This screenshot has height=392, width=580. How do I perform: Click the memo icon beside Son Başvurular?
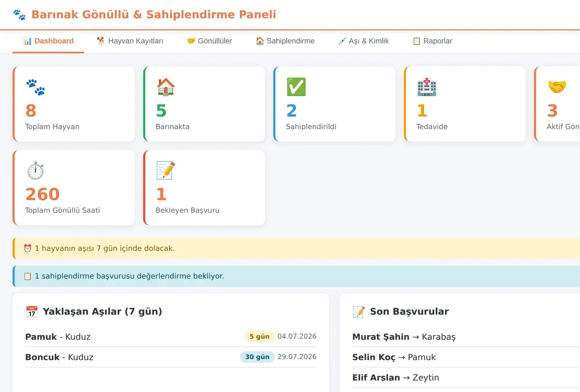point(359,312)
